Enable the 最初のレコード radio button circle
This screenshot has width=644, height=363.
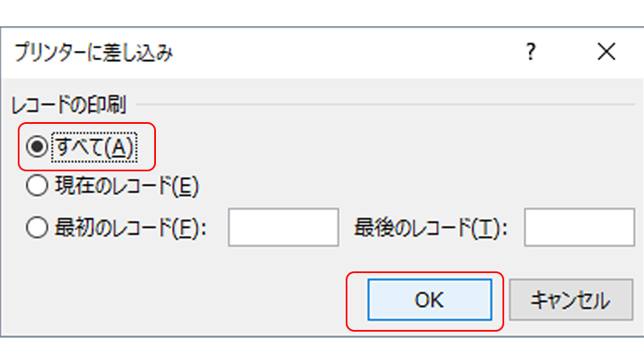[x=36, y=227]
